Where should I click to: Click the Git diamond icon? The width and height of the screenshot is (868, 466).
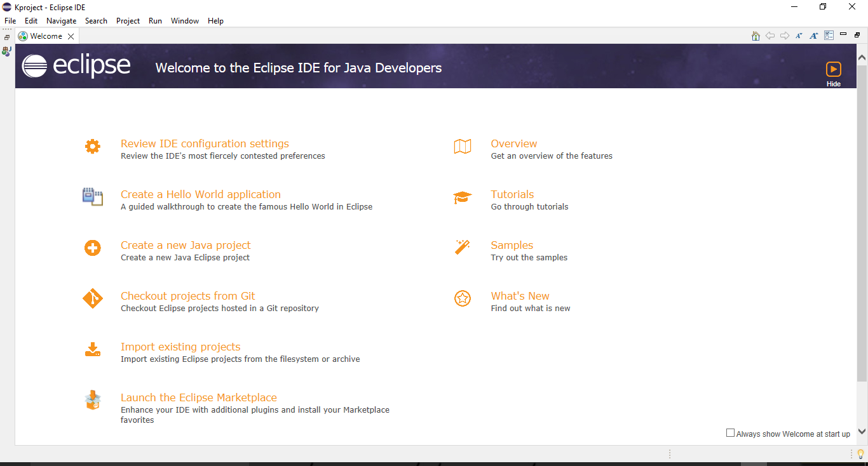[x=93, y=298]
